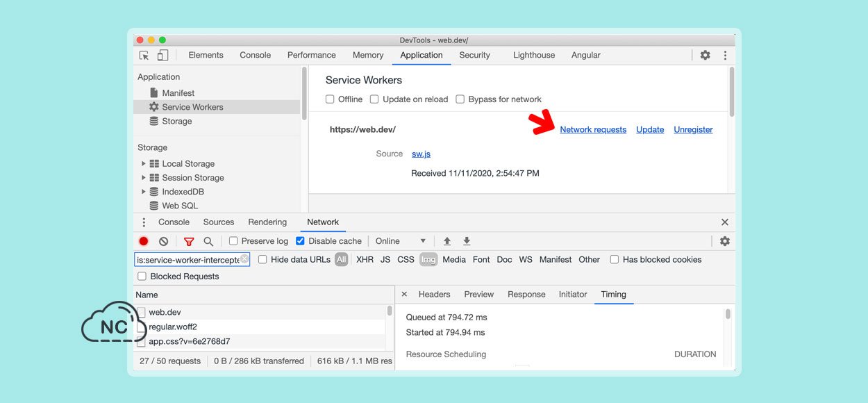Enable Bypass for network

pos(460,99)
